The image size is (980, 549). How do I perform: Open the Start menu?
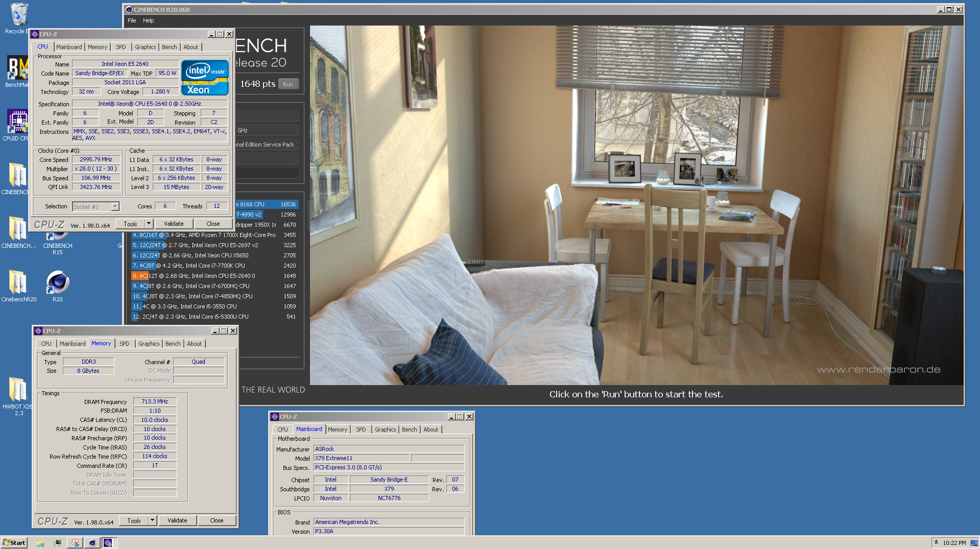pyautogui.click(x=14, y=543)
